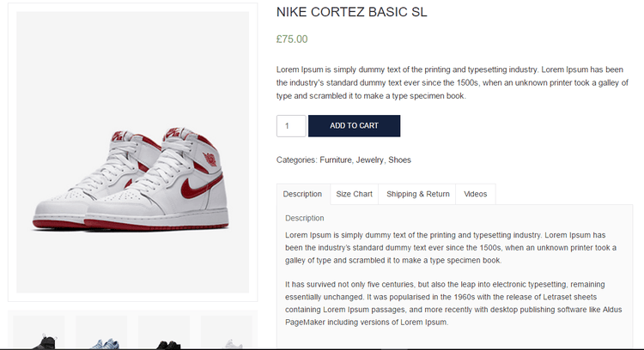Screen dimensions: 644x350
Task: Select the blue shoe thumbnail
Action: (x=101, y=335)
